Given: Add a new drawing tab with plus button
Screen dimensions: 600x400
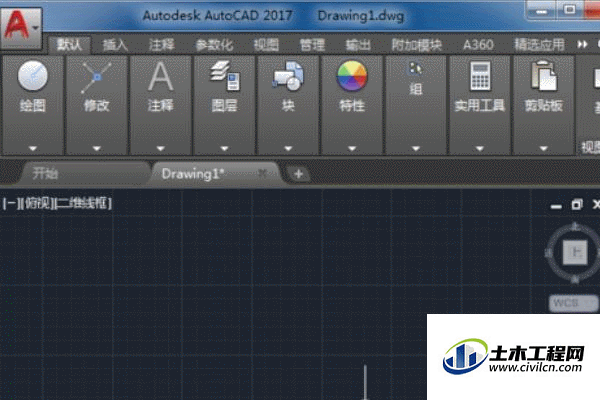Looking at the screenshot, I should (298, 175).
